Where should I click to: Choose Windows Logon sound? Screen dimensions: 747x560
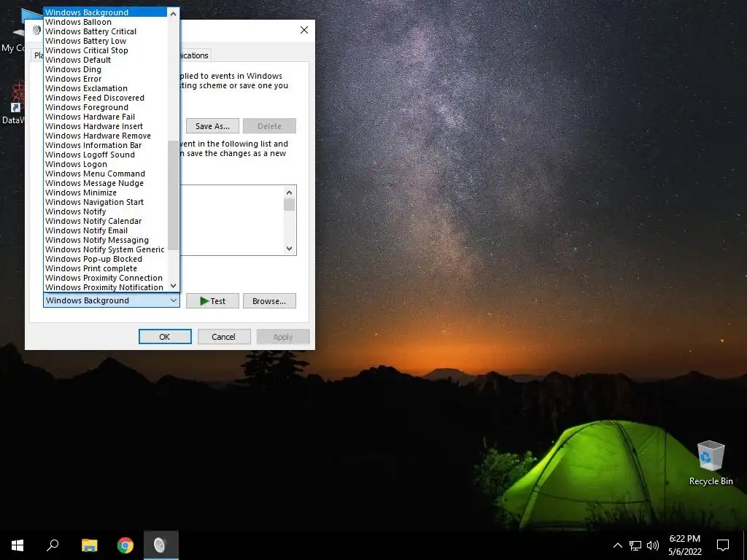(106, 164)
